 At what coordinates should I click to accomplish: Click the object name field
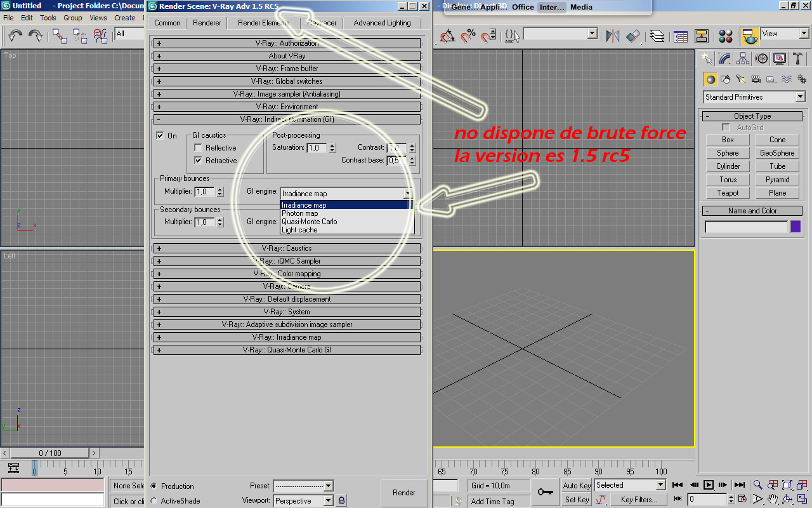click(747, 227)
